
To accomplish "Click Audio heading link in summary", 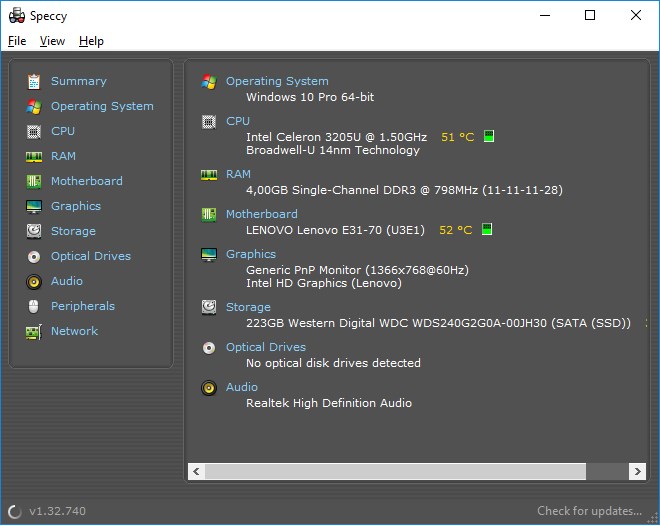I will (242, 387).
